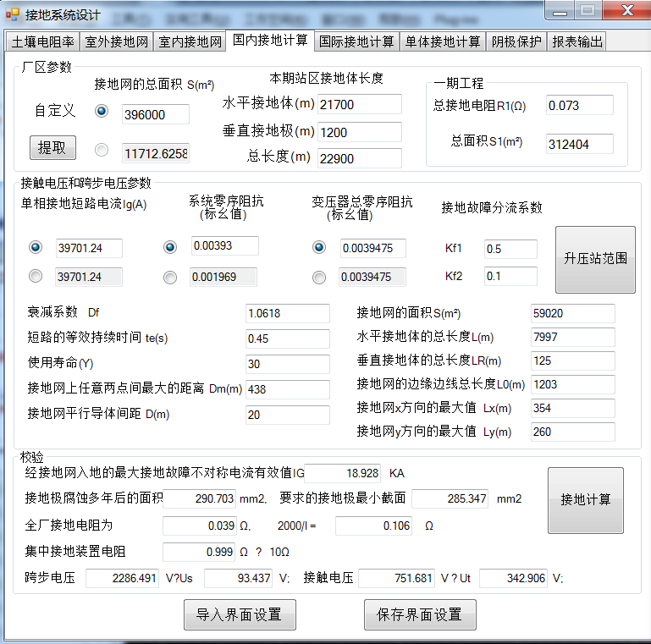The width and height of the screenshot is (651, 644).
Task: Click the corroded area result 290.703
Action: 200,498
